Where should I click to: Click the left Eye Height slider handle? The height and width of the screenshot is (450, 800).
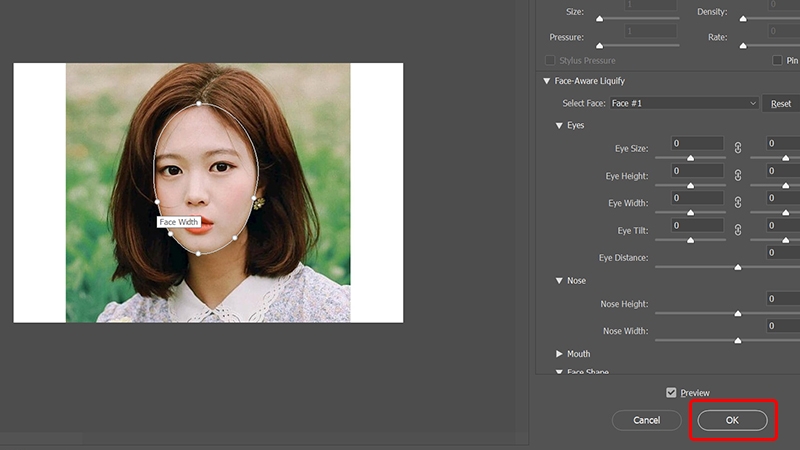pos(690,186)
